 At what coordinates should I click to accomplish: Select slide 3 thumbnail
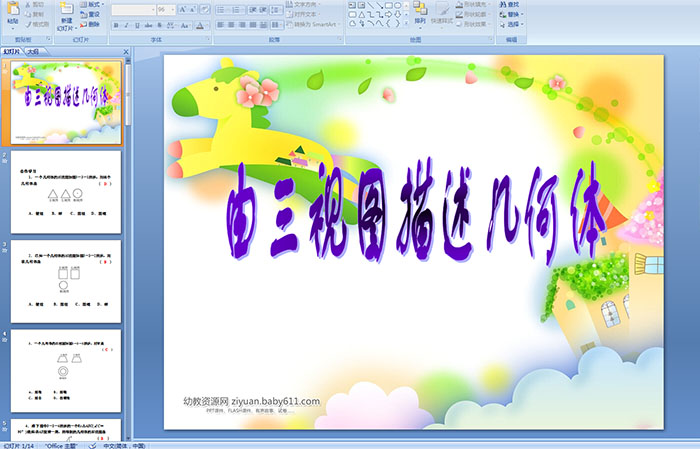66,282
